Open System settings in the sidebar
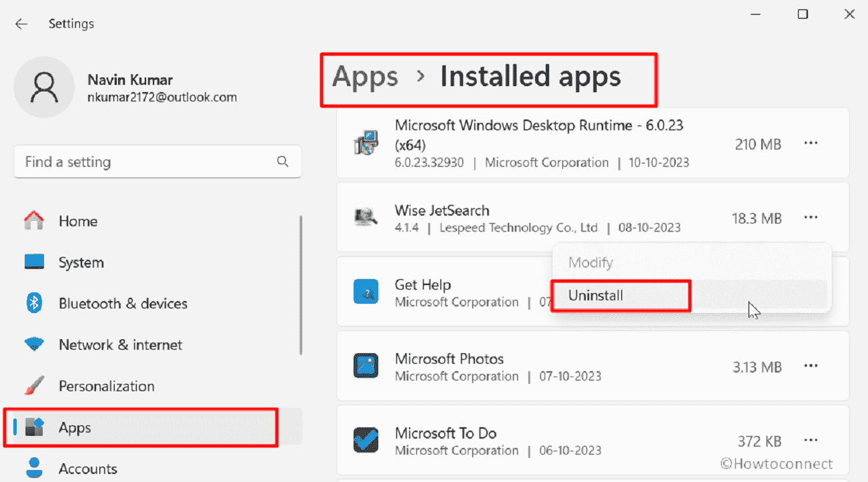Screen dimensions: 868x482 pos(157,262)
